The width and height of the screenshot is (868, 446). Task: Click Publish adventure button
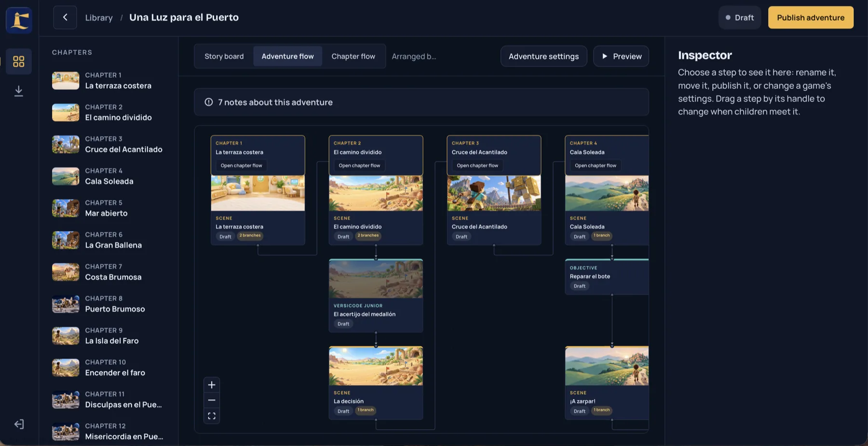click(x=811, y=17)
